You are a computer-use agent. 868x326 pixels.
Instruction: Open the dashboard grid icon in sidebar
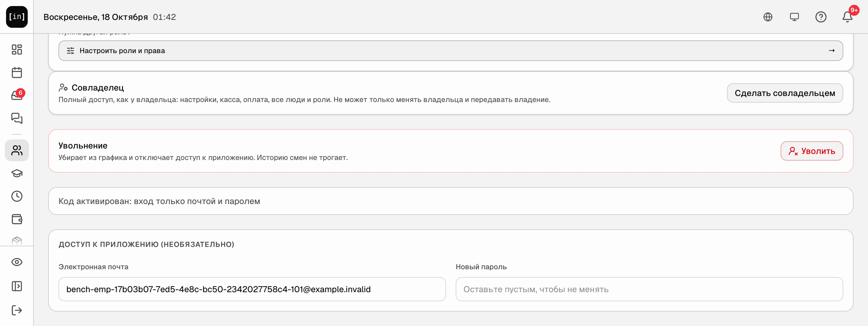[17, 50]
